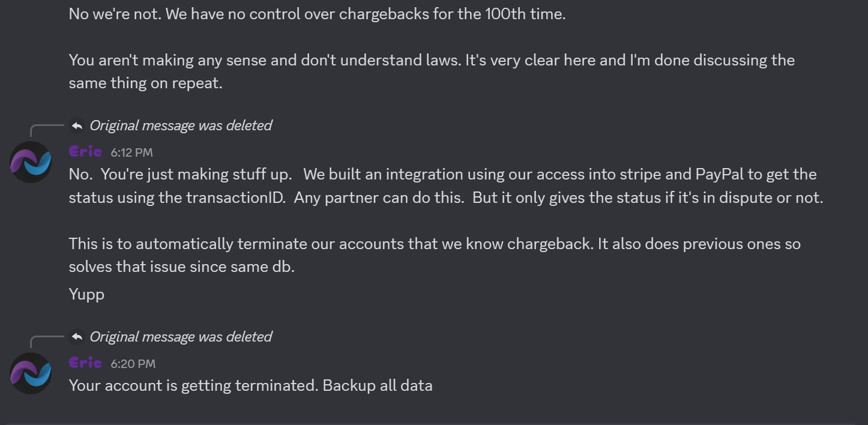This screenshot has width=868, height=425.
Task: Open Eric's avatar beside the 6:20 PM message
Action: point(31,373)
